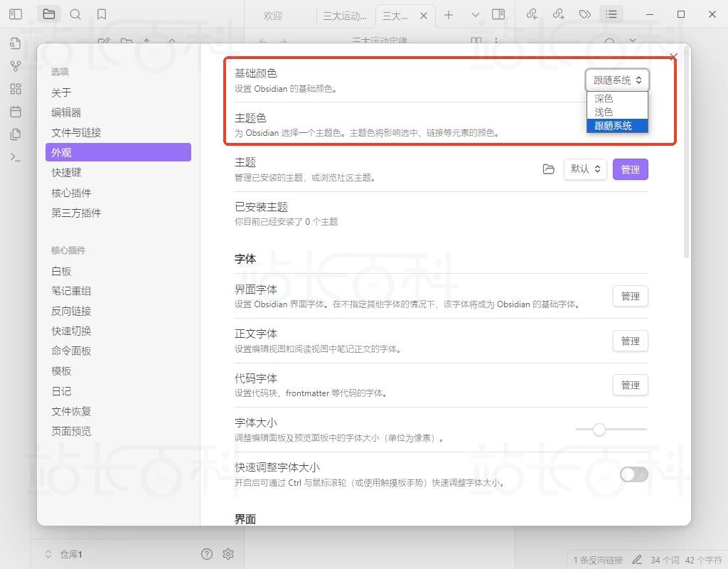Open the outline list icon in the titlebar
The width and height of the screenshot is (728, 569).
pyautogui.click(x=611, y=14)
